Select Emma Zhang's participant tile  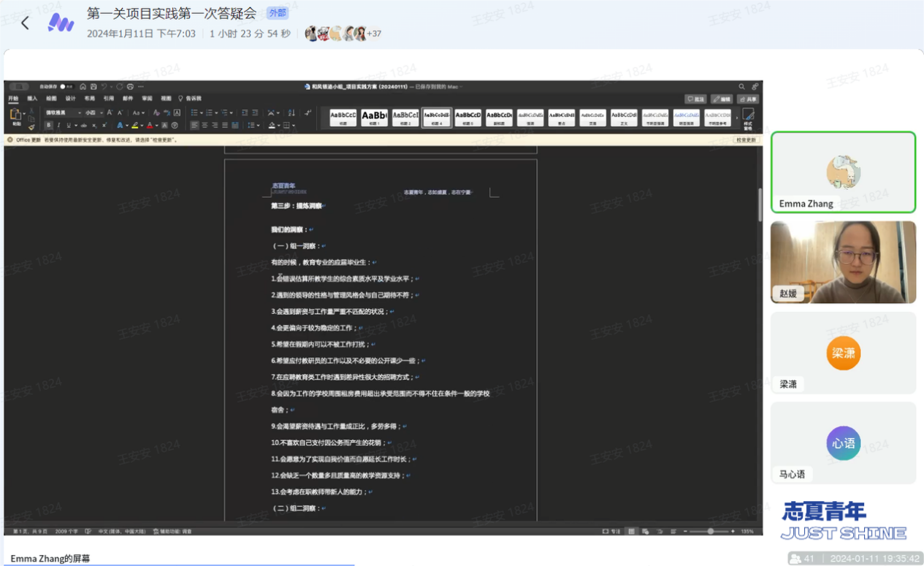click(843, 172)
